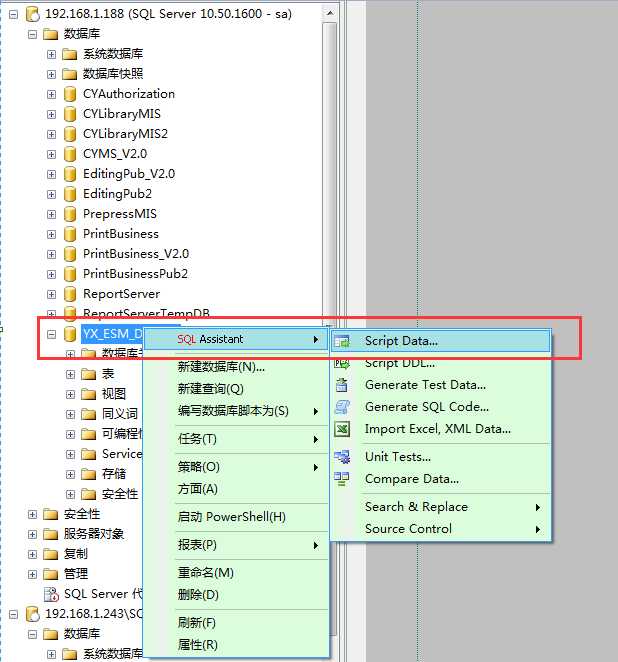Open the Source Control submenu
Screen dimensions: 618x662
[441, 529]
